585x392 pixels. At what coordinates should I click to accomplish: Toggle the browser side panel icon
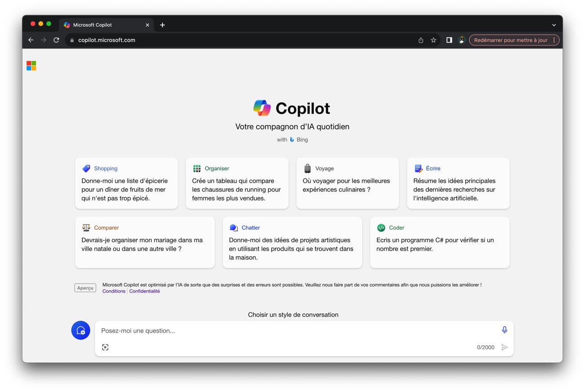449,40
